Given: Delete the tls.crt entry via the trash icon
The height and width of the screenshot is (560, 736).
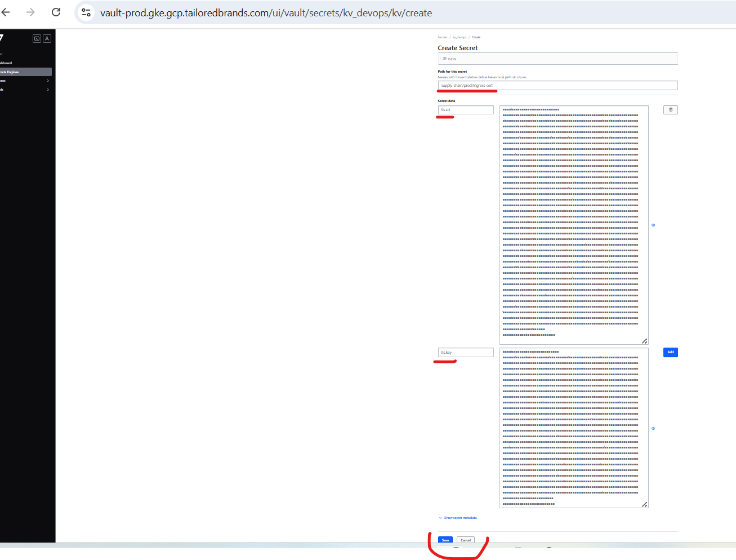Looking at the screenshot, I should pos(670,109).
